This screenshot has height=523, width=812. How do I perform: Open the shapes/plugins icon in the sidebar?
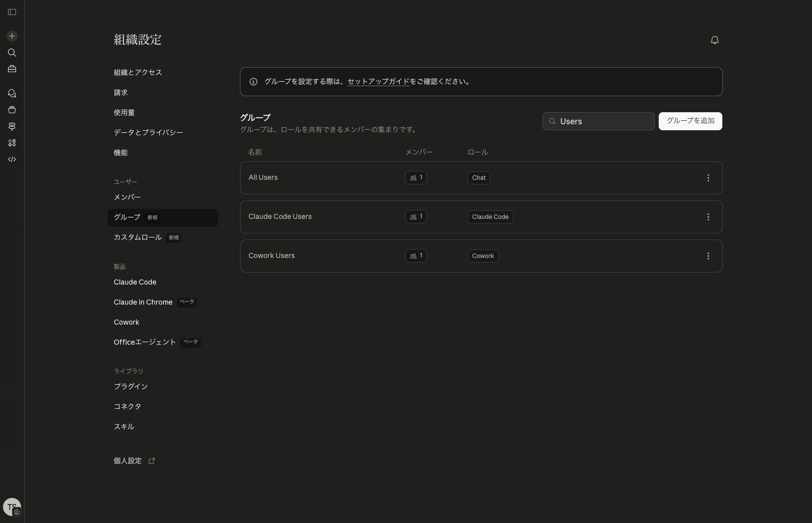(x=12, y=143)
